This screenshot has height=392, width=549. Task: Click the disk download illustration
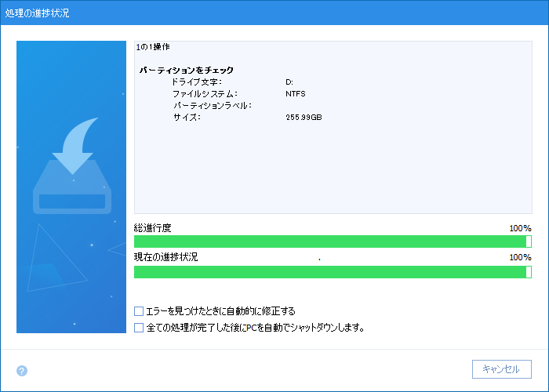point(72,165)
